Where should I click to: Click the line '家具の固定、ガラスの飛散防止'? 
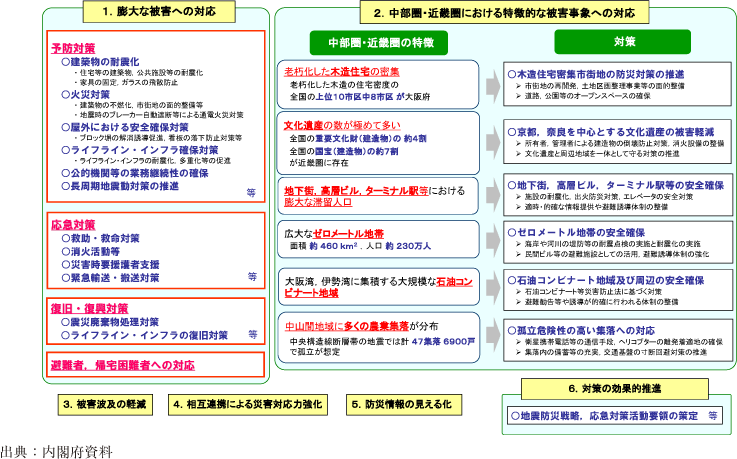pos(126,82)
